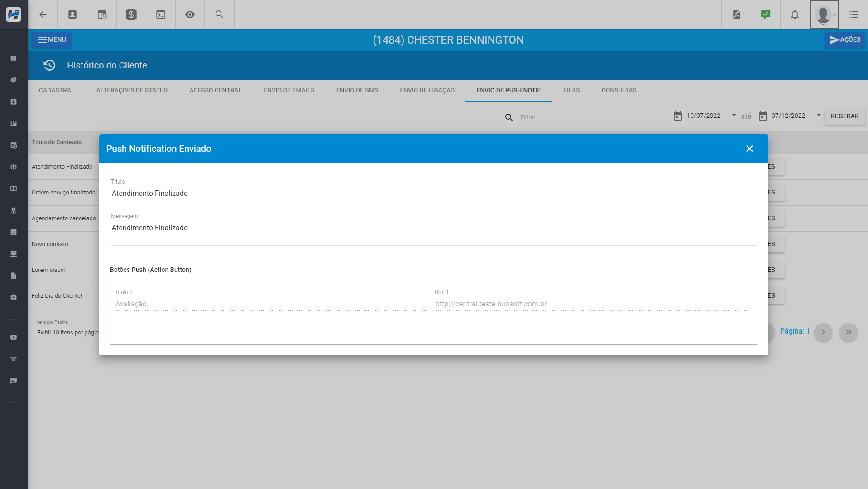This screenshot has height=489, width=868.
Task: Open the video player sidebar icon
Action: tap(14, 337)
